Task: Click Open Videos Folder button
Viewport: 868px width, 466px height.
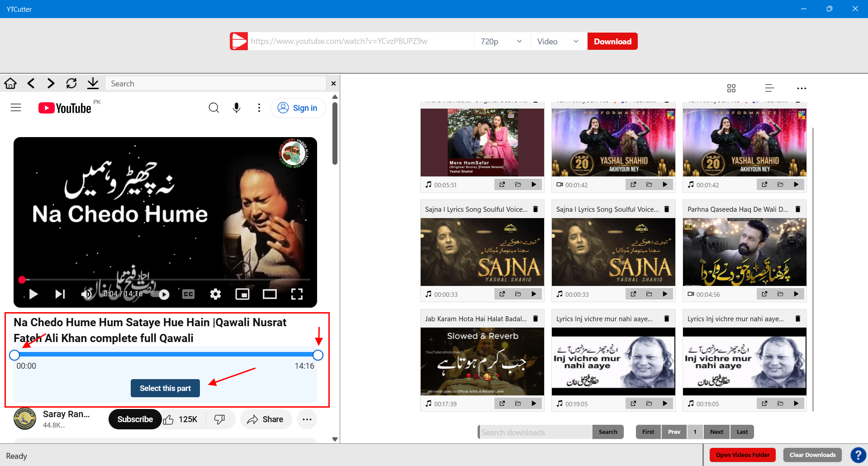Action: pyautogui.click(x=743, y=455)
